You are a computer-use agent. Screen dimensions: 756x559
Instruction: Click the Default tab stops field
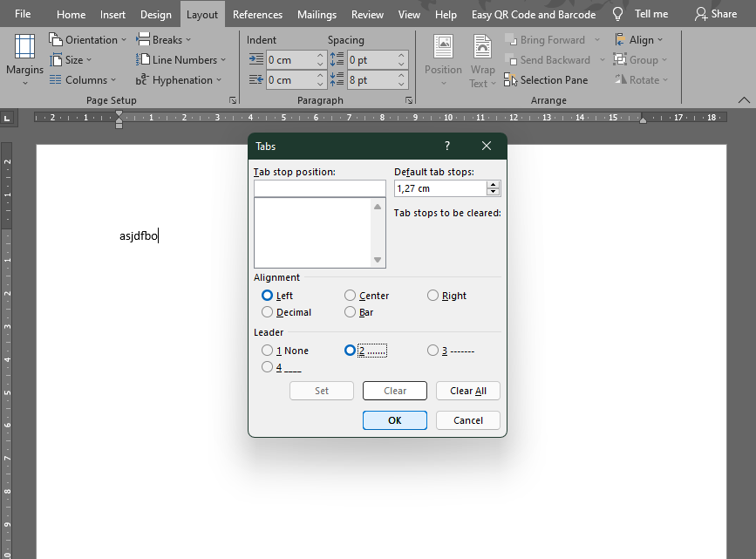point(440,188)
